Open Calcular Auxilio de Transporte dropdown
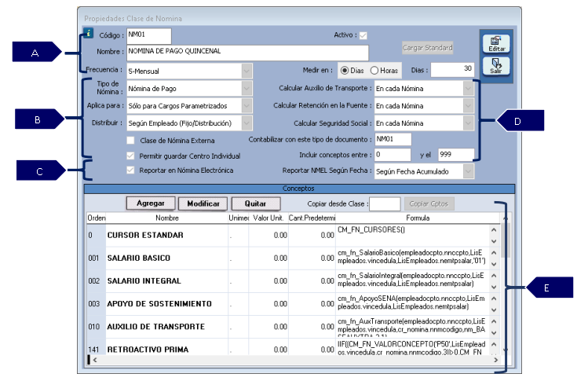Viewport: 588px width, 381px height. click(x=468, y=89)
